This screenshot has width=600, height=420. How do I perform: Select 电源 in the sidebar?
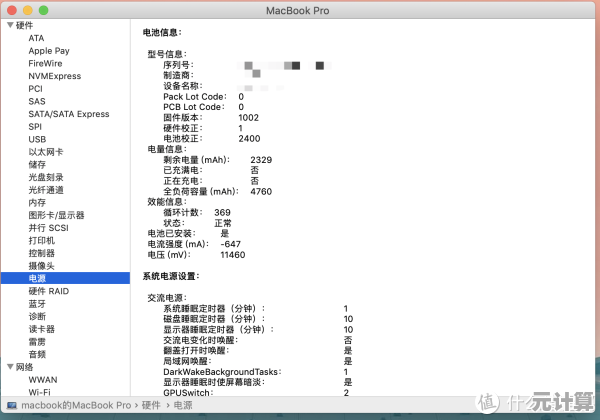(37, 278)
